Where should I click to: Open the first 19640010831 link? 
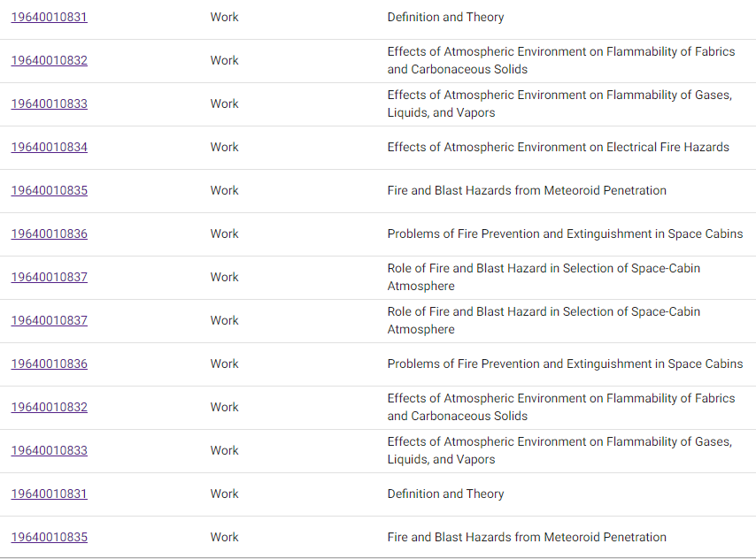click(x=50, y=18)
